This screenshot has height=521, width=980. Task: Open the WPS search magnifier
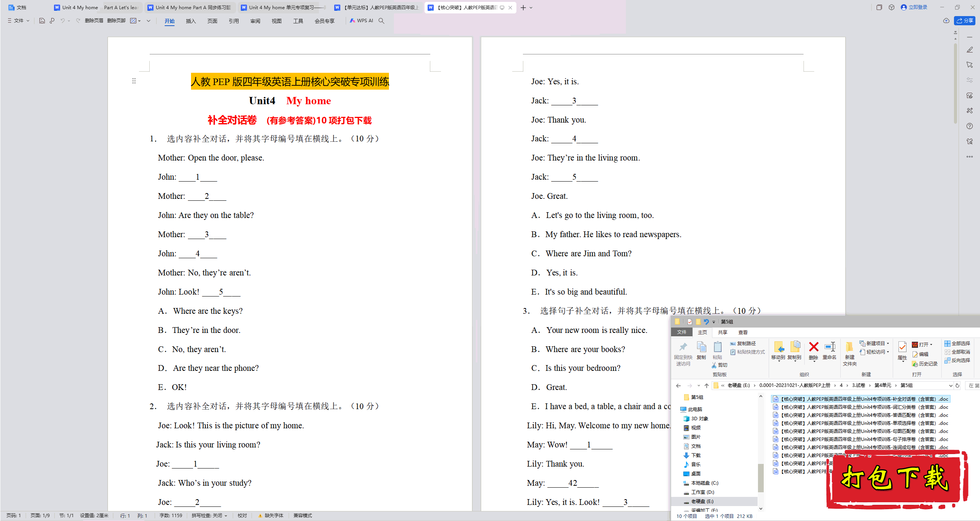(381, 21)
